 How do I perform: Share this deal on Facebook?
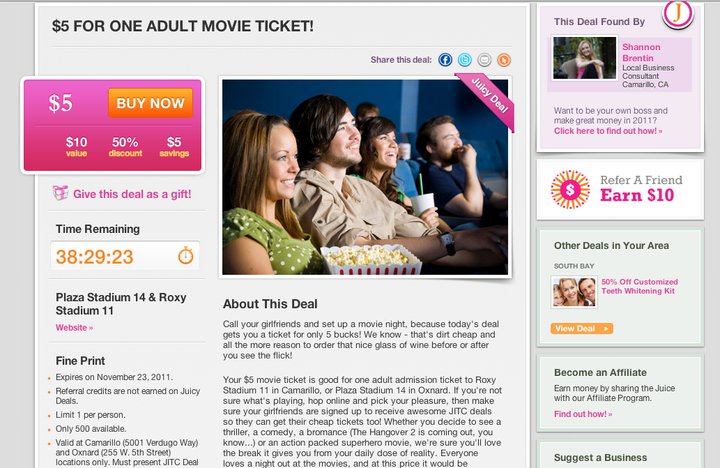point(445,60)
